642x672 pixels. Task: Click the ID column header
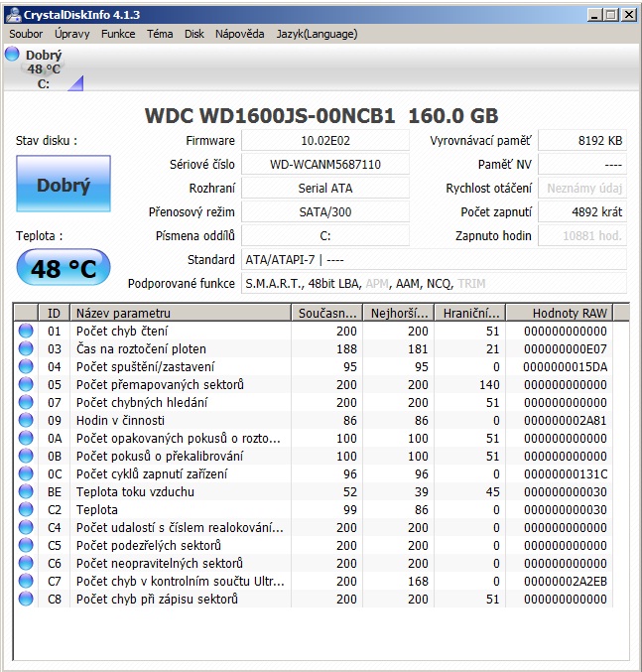pyautogui.click(x=54, y=313)
